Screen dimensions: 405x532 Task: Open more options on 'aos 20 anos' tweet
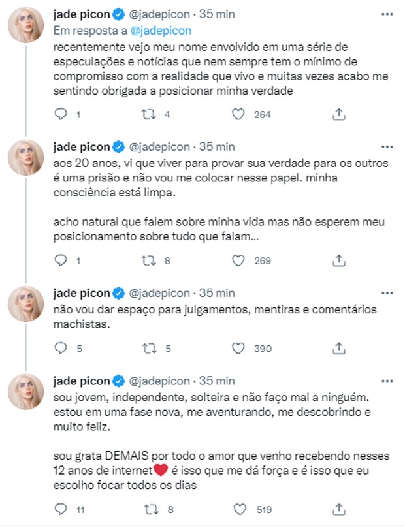pos(391,145)
